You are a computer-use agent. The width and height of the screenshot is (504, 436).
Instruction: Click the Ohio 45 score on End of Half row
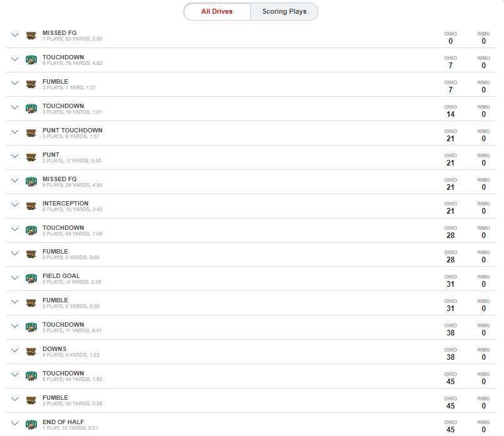pyautogui.click(x=450, y=430)
